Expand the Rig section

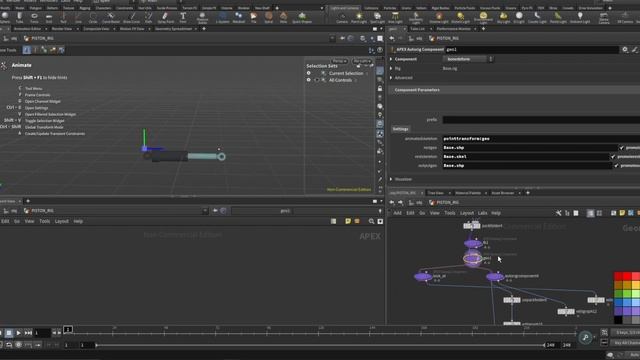click(x=391, y=69)
